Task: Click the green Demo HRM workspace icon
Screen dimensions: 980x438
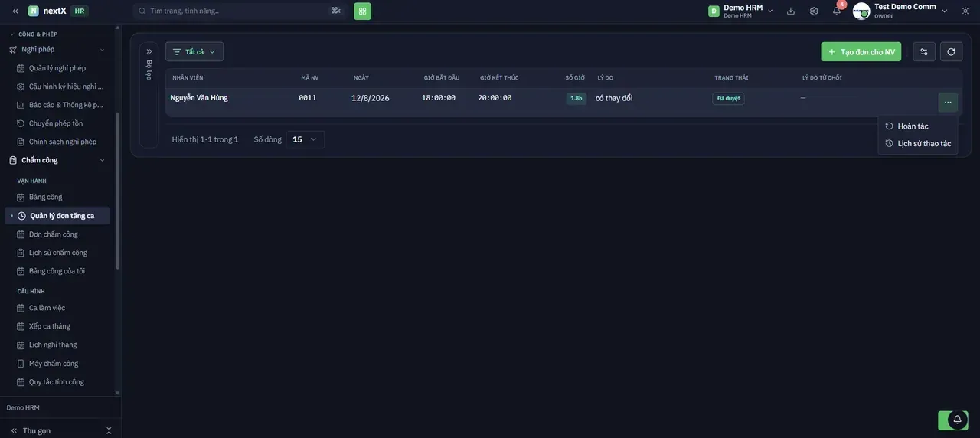Action: tap(714, 11)
